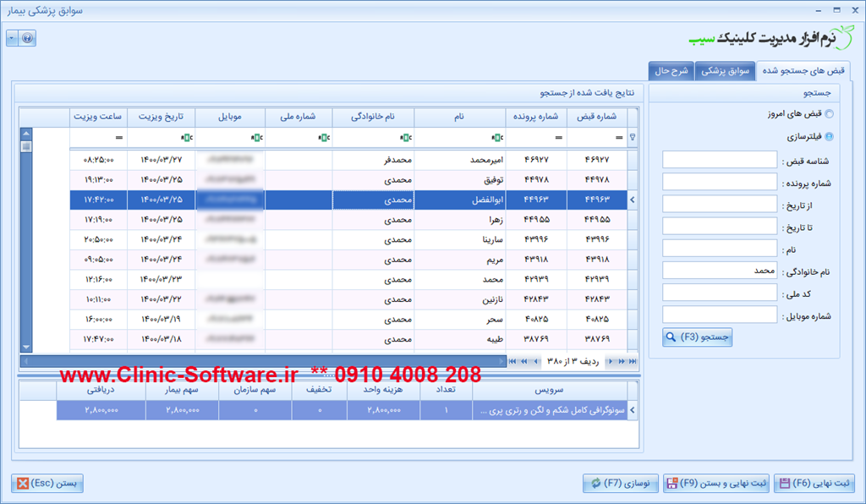Select the فیلترسازی radio button
Screen dimensions: 866x504
point(829,137)
